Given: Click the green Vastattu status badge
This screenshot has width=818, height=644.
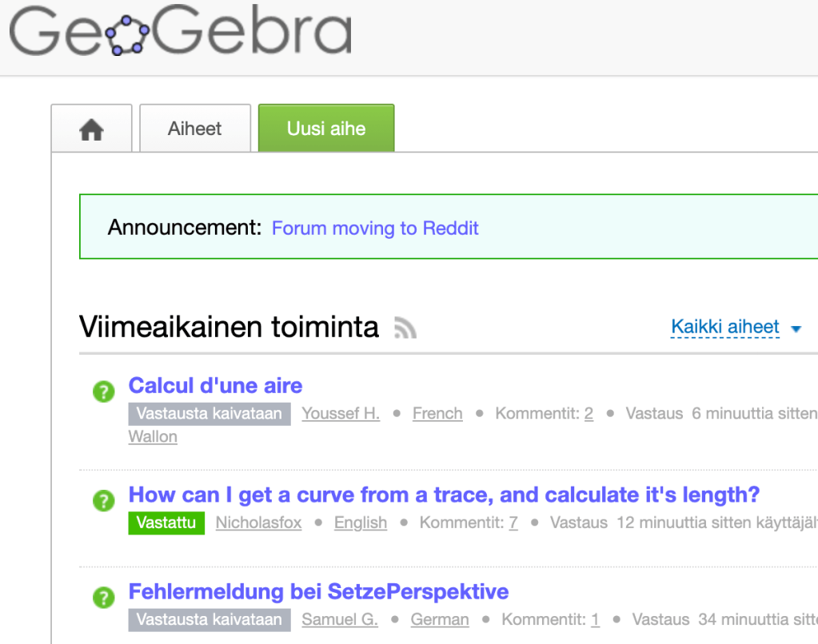Looking at the screenshot, I should pos(166,523).
